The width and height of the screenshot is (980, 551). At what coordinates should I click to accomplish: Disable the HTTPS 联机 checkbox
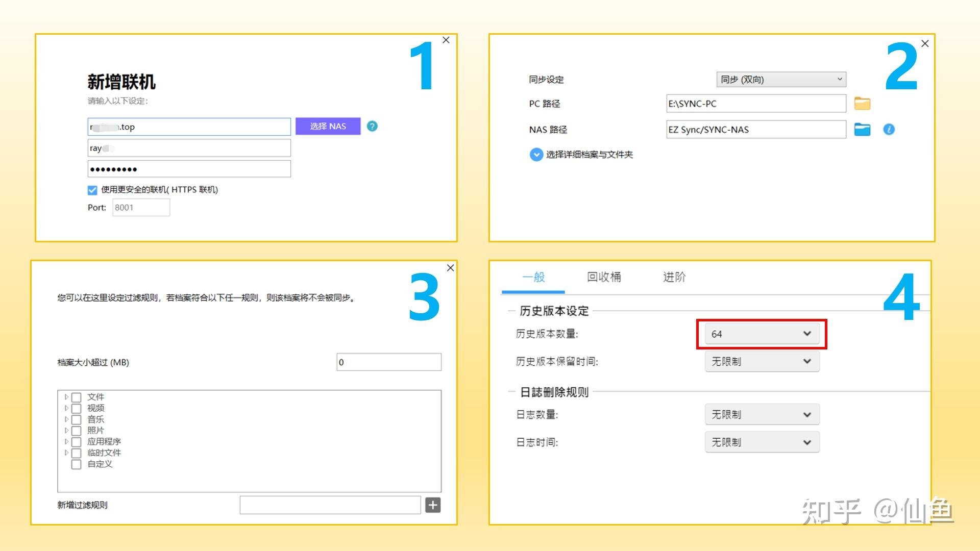click(x=91, y=190)
